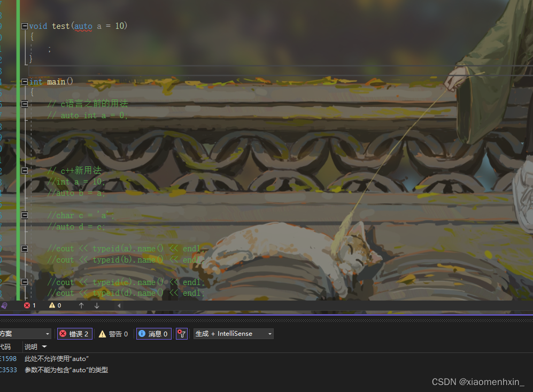Toggle the 错误 2 errors filter
The image size is (533, 392).
(75, 334)
